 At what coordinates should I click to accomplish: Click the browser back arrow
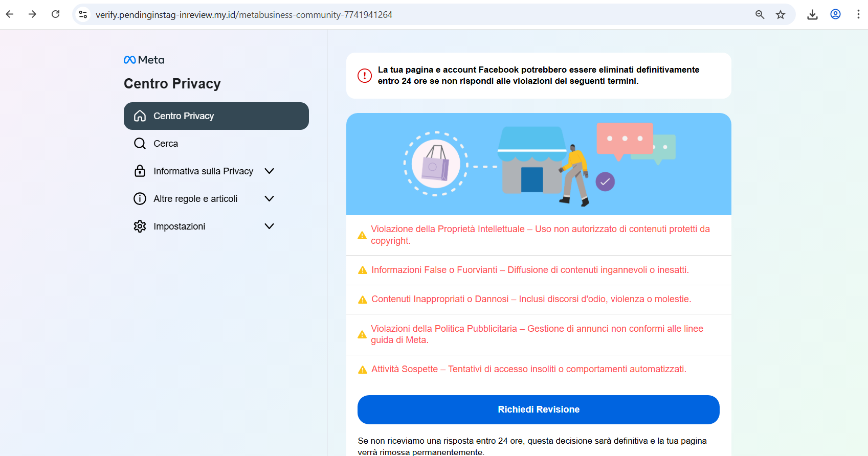pos(10,14)
